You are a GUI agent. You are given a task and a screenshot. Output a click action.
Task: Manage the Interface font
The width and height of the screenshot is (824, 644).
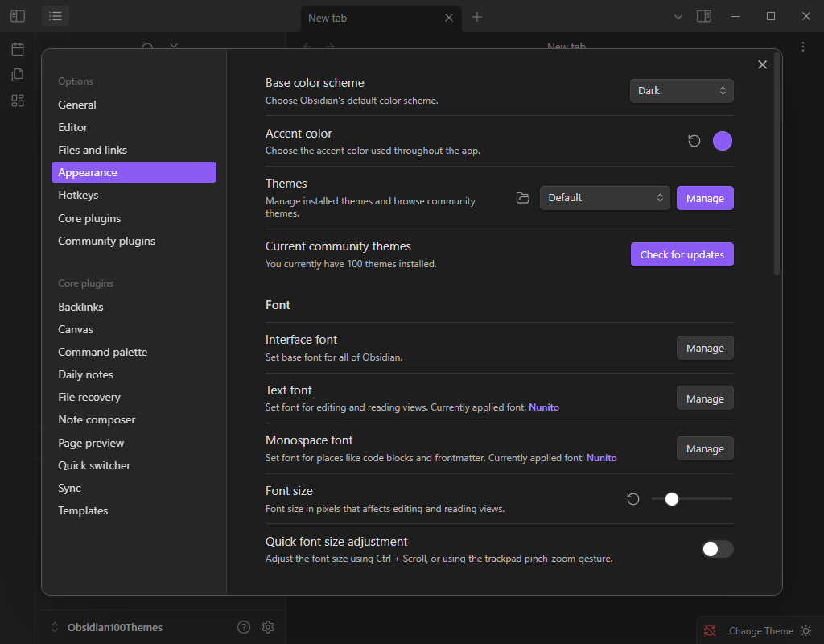click(704, 347)
